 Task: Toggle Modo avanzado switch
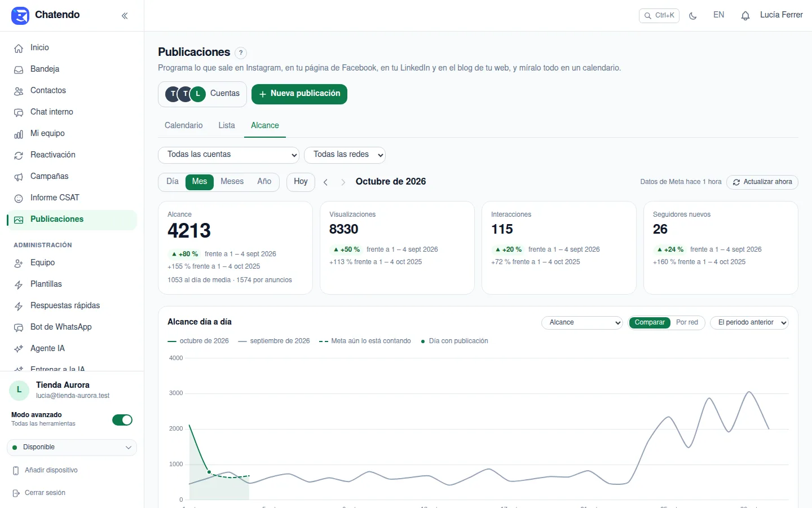point(122,420)
